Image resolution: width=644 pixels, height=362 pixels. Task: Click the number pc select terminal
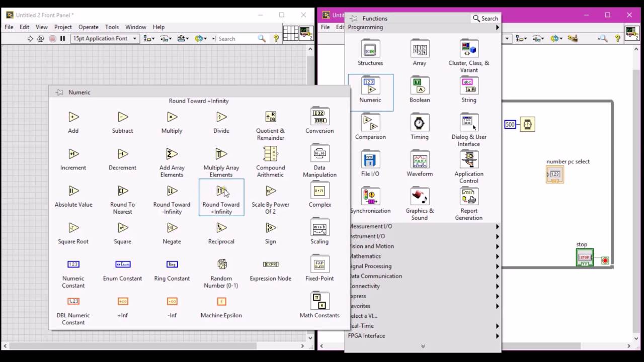tap(554, 174)
